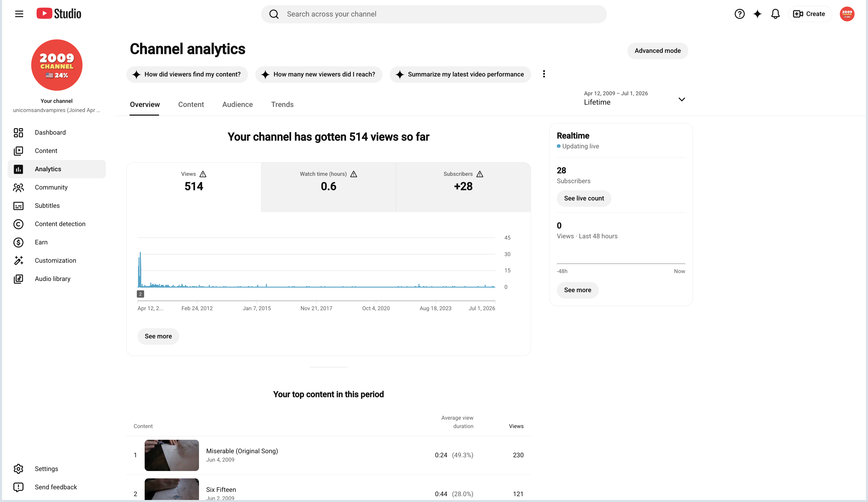Click the 'Your channel' label under avatar

[57, 101]
